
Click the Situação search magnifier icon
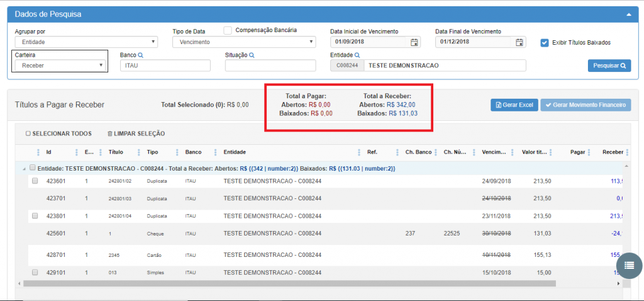coord(252,55)
